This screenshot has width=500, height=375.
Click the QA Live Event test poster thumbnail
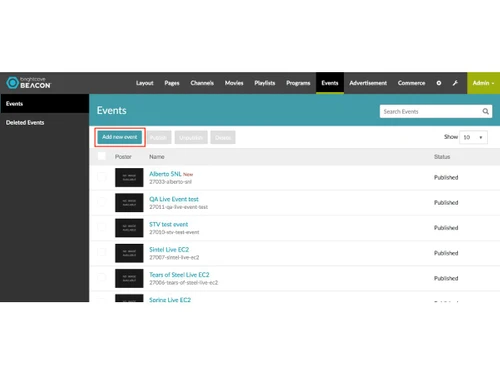point(129,203)
